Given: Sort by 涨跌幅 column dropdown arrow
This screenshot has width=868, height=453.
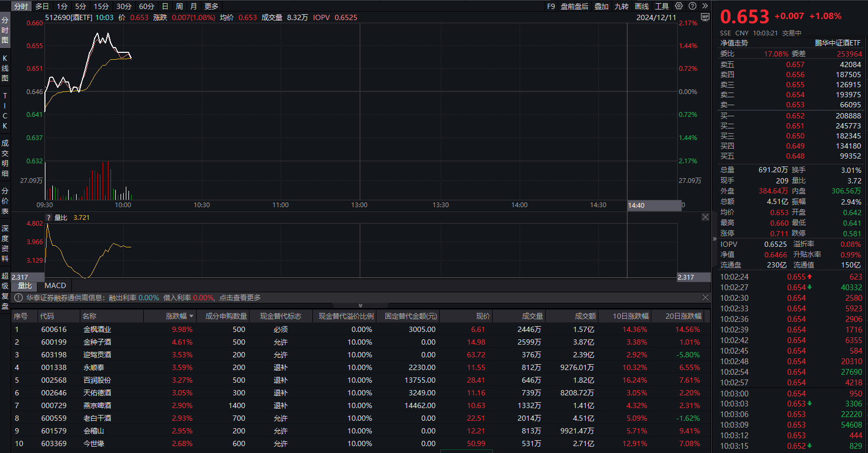Looking at the screenshot, I should (191, 317).
